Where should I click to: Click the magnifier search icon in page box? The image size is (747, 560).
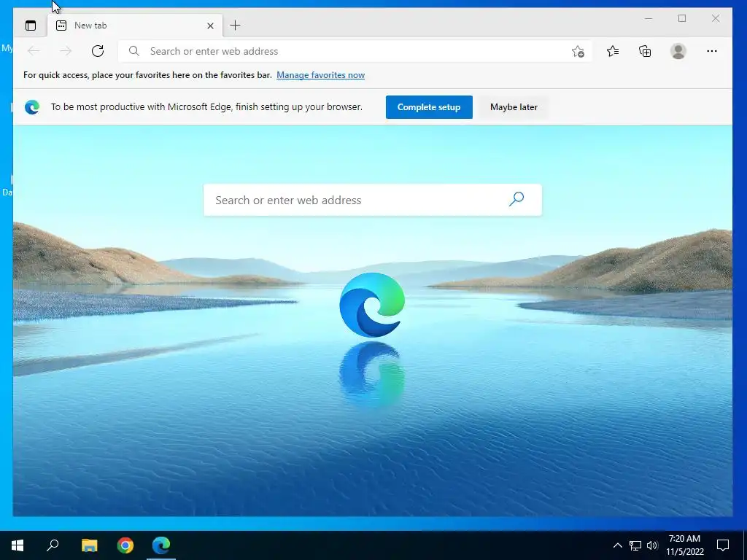516,199
